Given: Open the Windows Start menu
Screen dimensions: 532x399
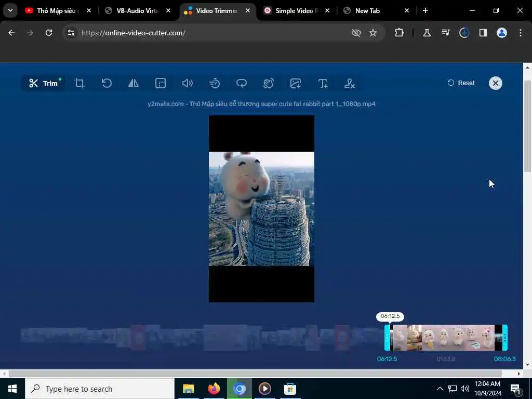Looking at the screenshot, I should click(12, 389).
